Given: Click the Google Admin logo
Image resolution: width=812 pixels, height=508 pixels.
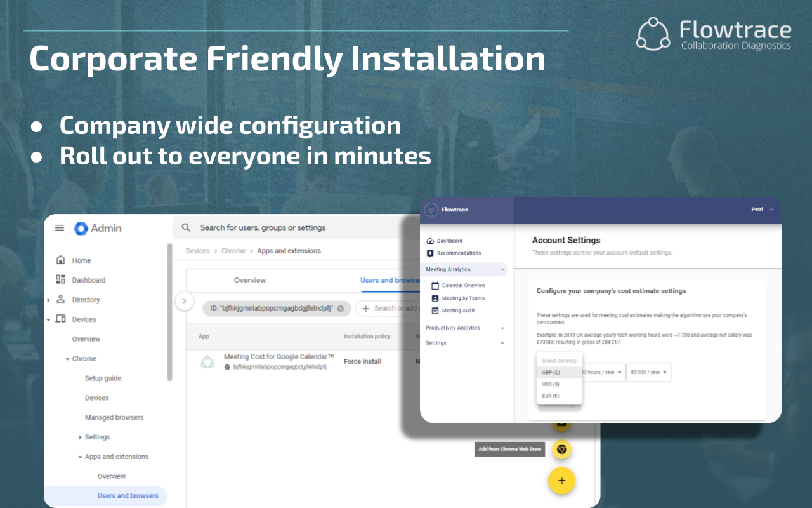Looking at the screenshot, I should (98, 228).
